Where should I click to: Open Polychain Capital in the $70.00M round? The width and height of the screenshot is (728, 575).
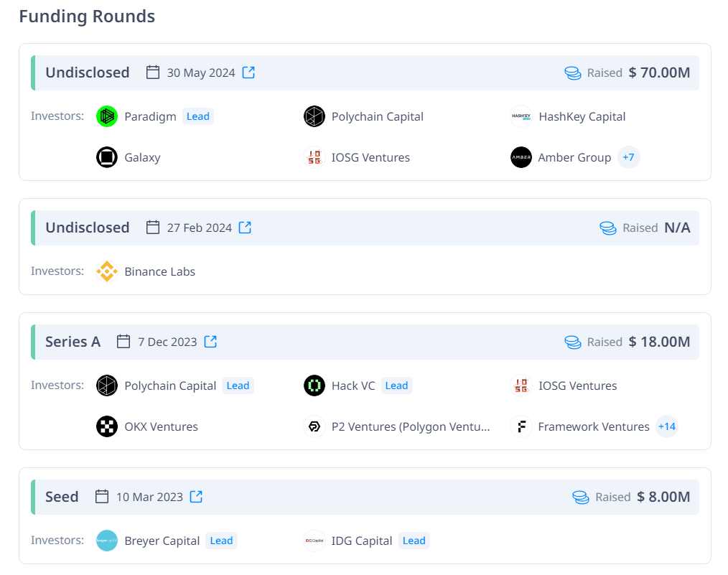click(x=377, y=116)
